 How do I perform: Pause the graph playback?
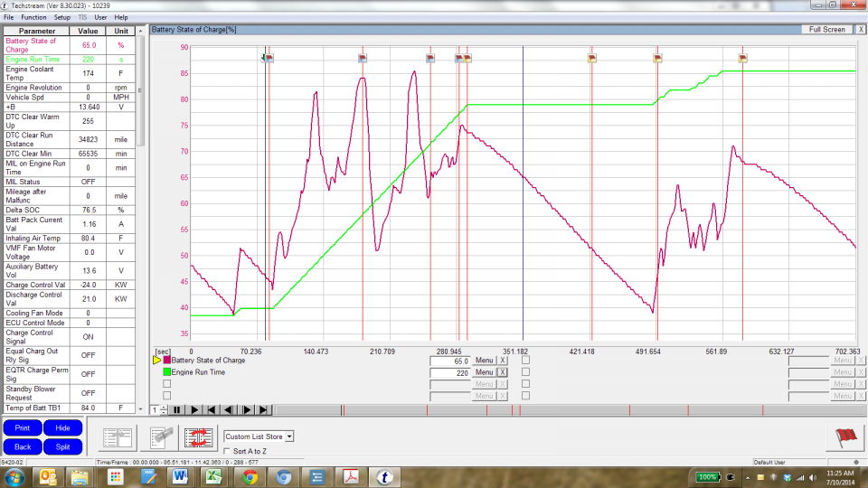(x=177, y=409)
